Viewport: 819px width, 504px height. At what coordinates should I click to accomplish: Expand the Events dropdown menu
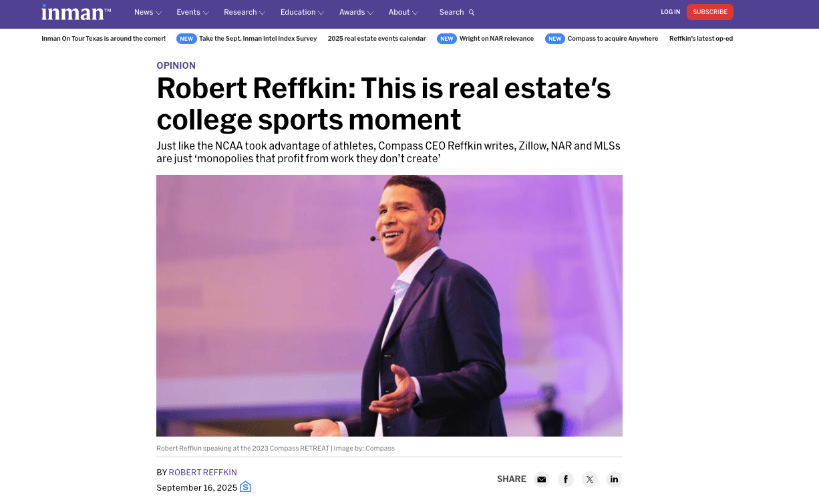[x=192, y=12]
